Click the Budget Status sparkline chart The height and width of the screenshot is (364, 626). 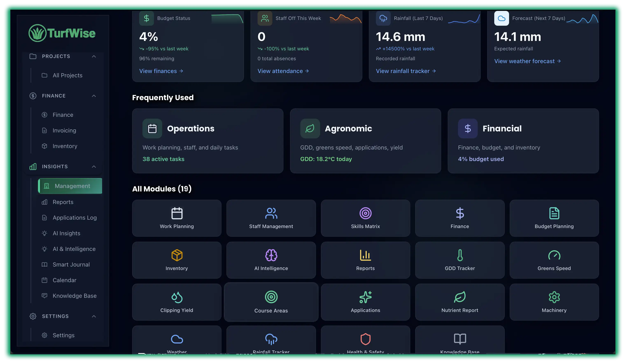[227, 19]
